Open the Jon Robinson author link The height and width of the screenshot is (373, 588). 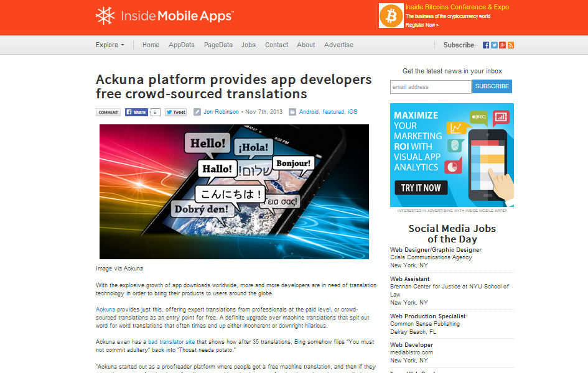[x=222, y=113]
